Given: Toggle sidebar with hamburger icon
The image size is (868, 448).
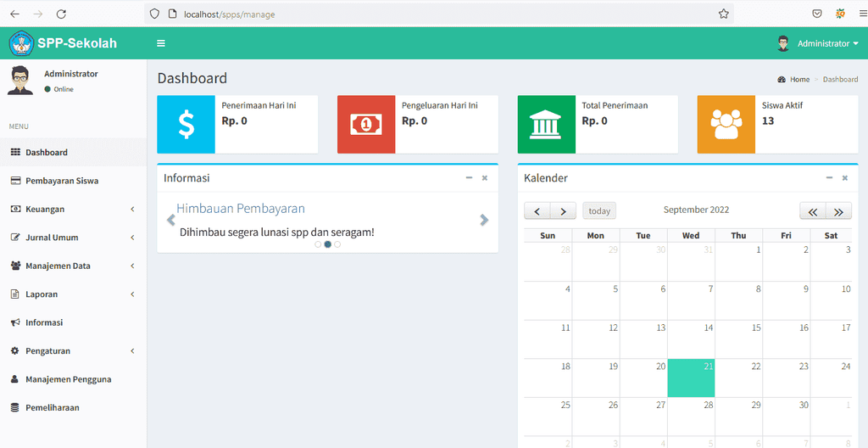Looking at the screenshot, I should click(x=161, y=43).
